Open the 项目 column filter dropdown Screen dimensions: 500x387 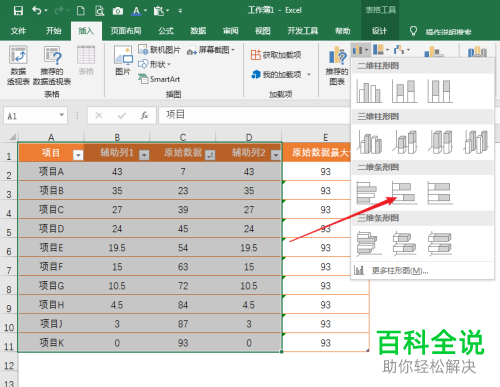pyautogui.click(x=78, y=155)
